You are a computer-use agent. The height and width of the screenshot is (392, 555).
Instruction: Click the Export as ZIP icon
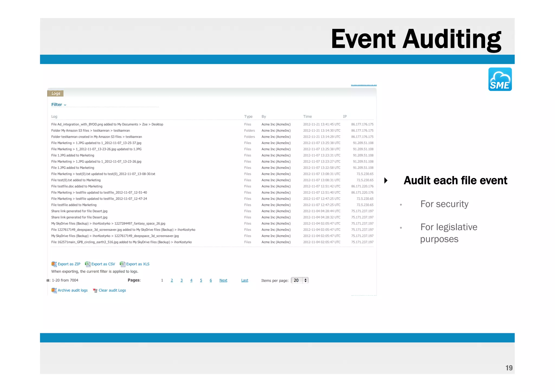(54, 264)
